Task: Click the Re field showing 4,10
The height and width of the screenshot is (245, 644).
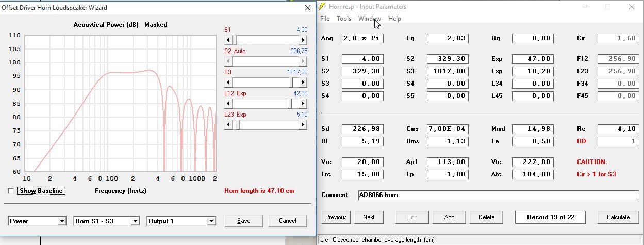Action: click(x=618, y=129)
